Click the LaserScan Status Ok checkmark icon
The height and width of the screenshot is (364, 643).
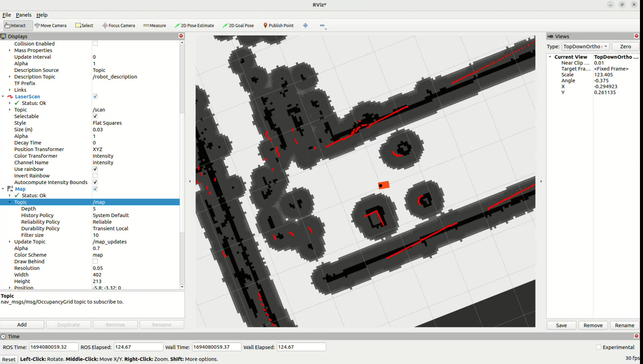[17, 103]
